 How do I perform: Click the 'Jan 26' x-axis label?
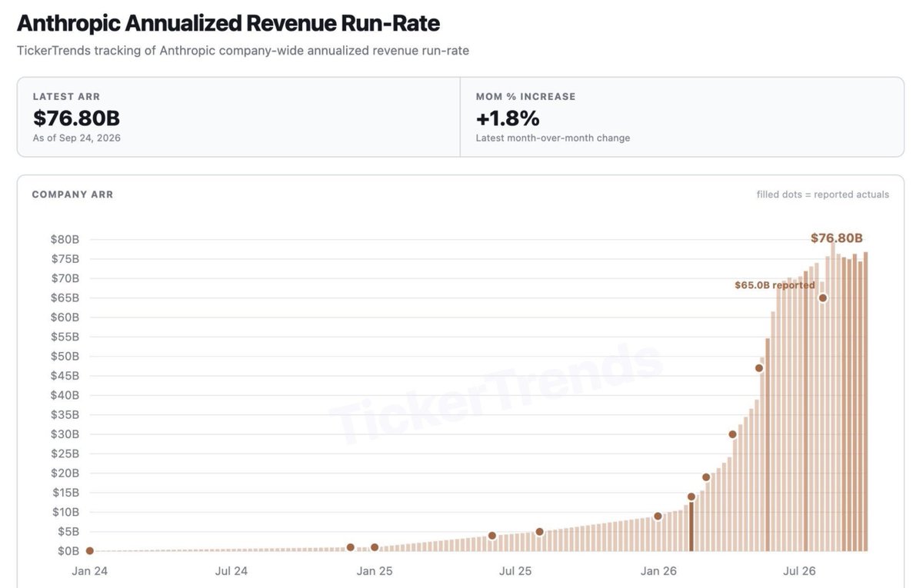tap(659, 571)
